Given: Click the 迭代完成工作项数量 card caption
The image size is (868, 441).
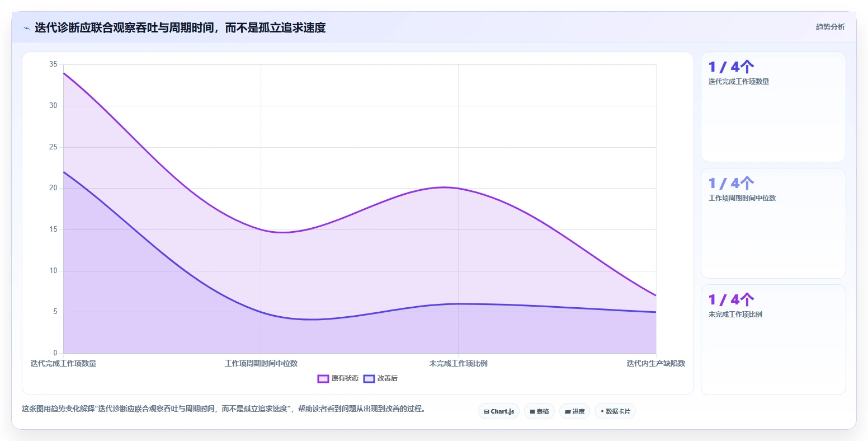Looking at the screenshot, I should (x=738, y=82).
